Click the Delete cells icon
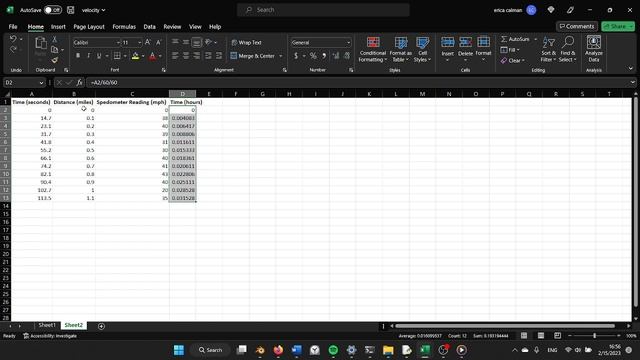Screen dimensions: 640x360 coord(465,42)
